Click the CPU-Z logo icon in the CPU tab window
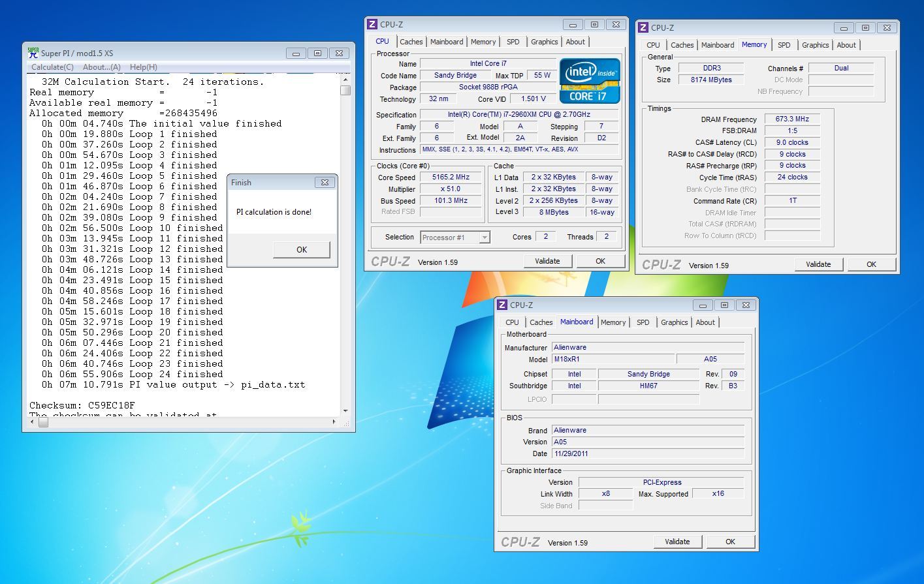The width and height of the screenshot is (924, 584). pos(372,24)
